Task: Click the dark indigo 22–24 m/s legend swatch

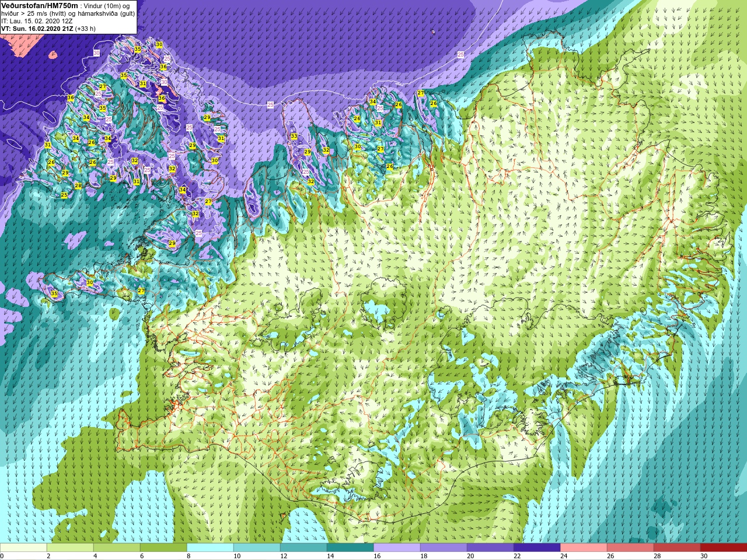Action: tap(537, 548)
